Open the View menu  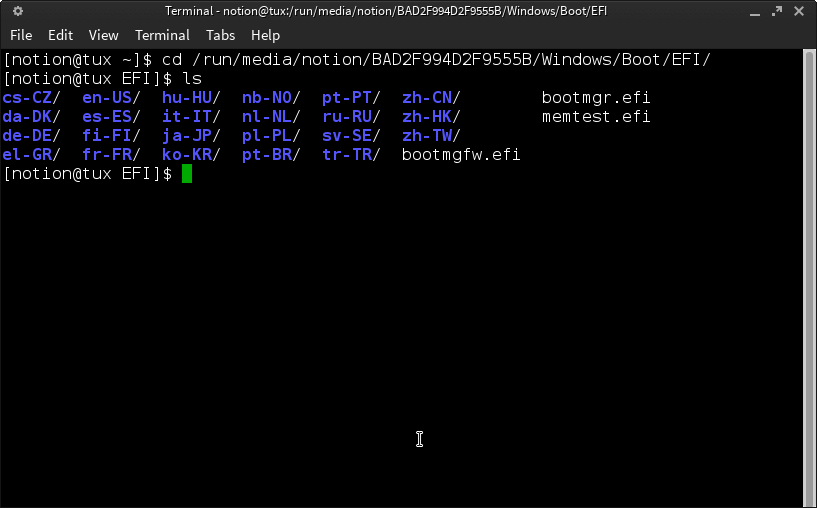click(x=103, y=35)
